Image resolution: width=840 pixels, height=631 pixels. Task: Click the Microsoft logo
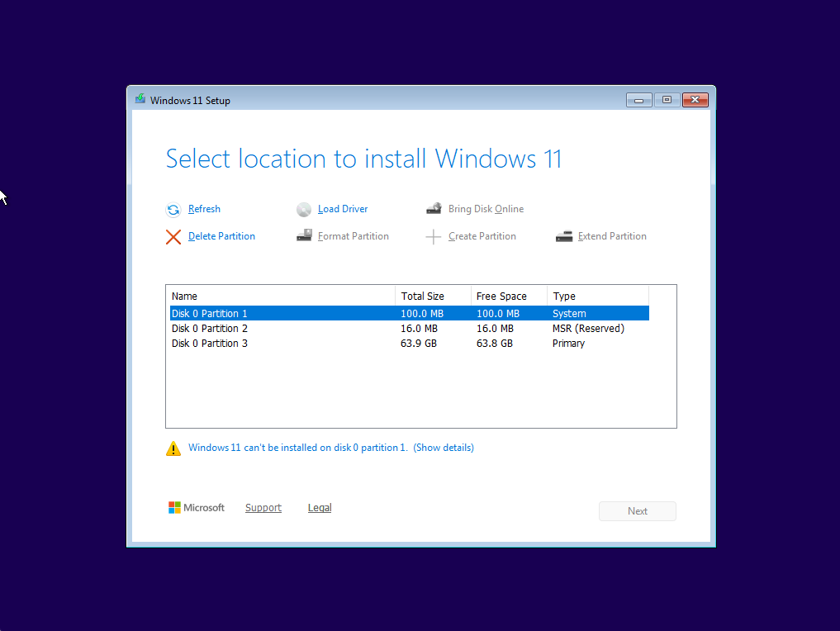pos(196,507)
